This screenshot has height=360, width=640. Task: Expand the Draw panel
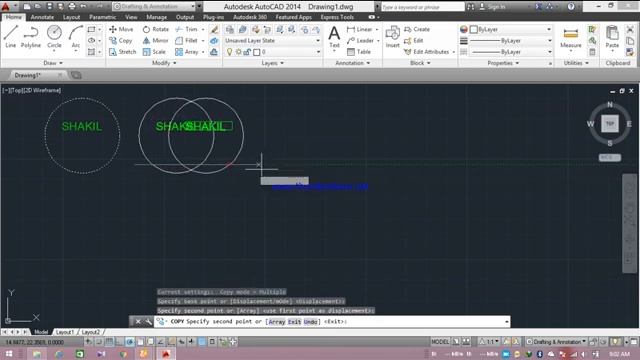coord(53,63)
